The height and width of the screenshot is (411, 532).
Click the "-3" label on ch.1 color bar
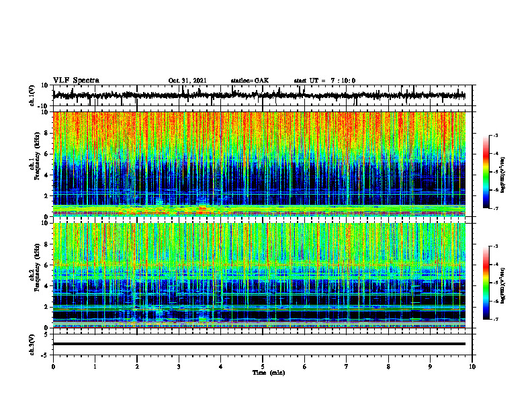tap(496, 135)
